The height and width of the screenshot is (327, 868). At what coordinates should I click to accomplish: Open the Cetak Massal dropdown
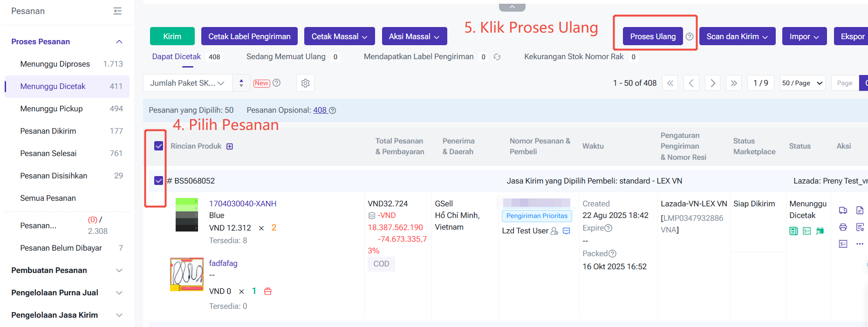click(339, 36)
